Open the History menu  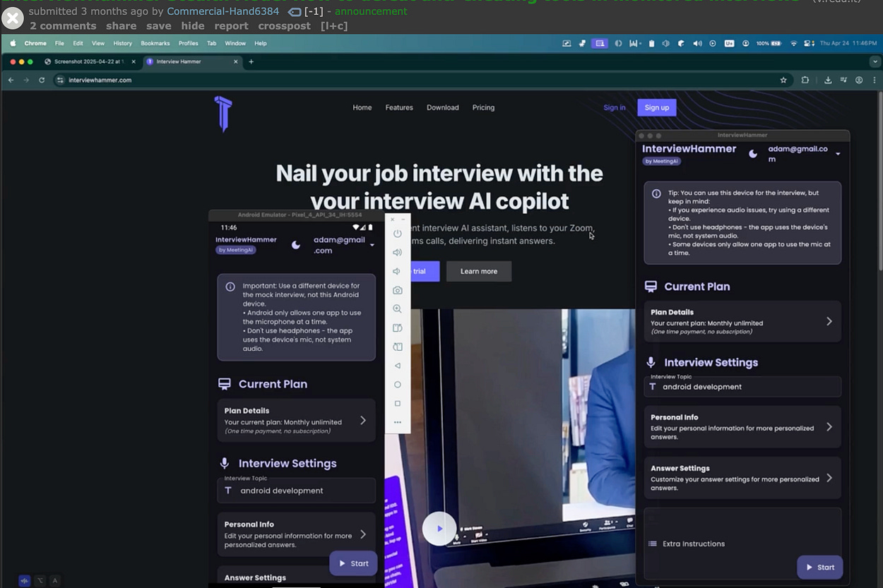coord(122,43)
